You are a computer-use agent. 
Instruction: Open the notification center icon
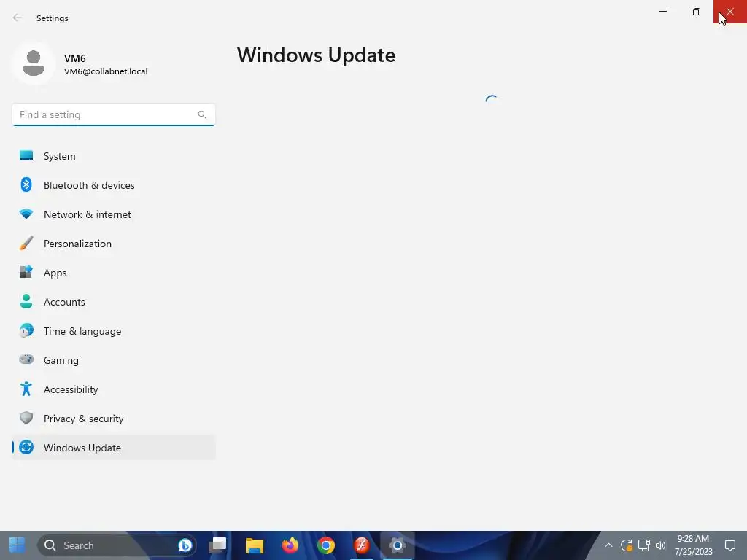[729, 545]
